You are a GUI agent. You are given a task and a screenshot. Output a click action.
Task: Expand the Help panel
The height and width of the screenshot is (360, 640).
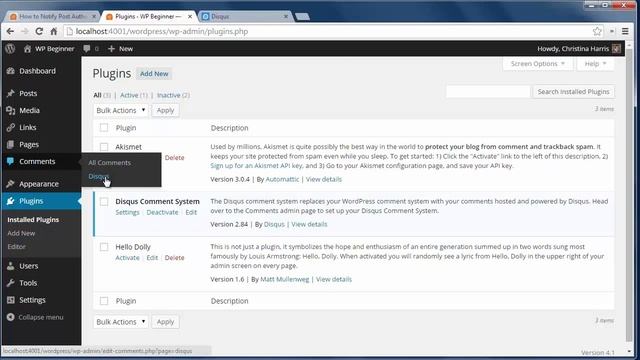(595, 64)
